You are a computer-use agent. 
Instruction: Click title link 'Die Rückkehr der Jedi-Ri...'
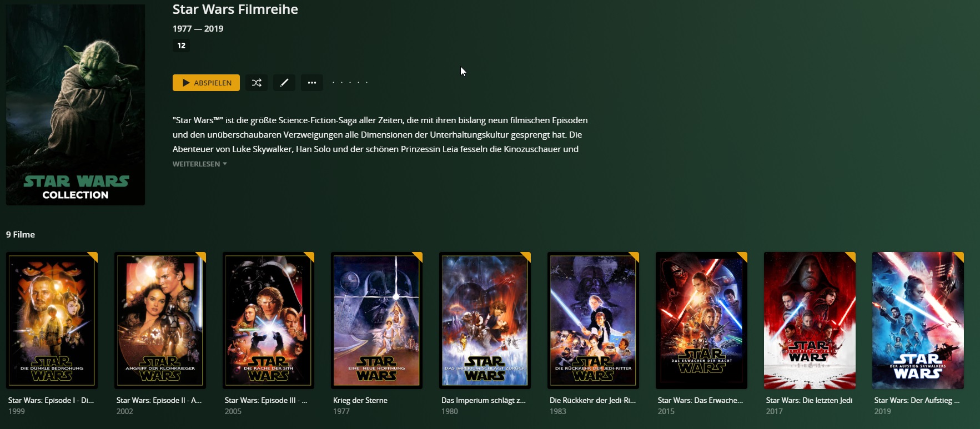tap(592, 400)
